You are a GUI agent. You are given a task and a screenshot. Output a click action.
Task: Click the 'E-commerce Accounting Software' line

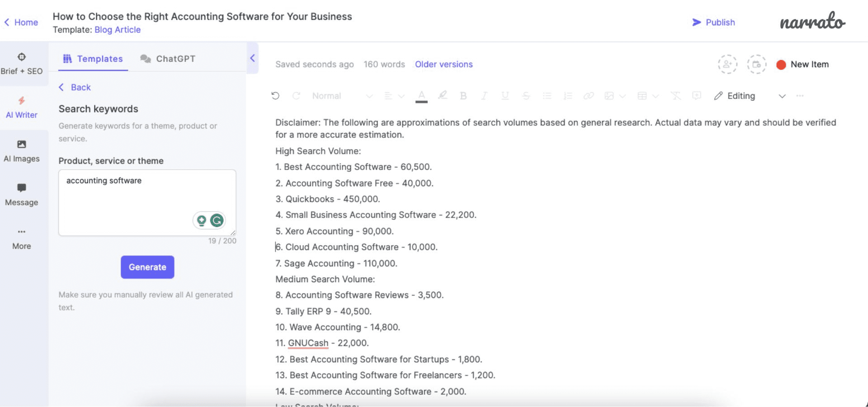(371, 392)
